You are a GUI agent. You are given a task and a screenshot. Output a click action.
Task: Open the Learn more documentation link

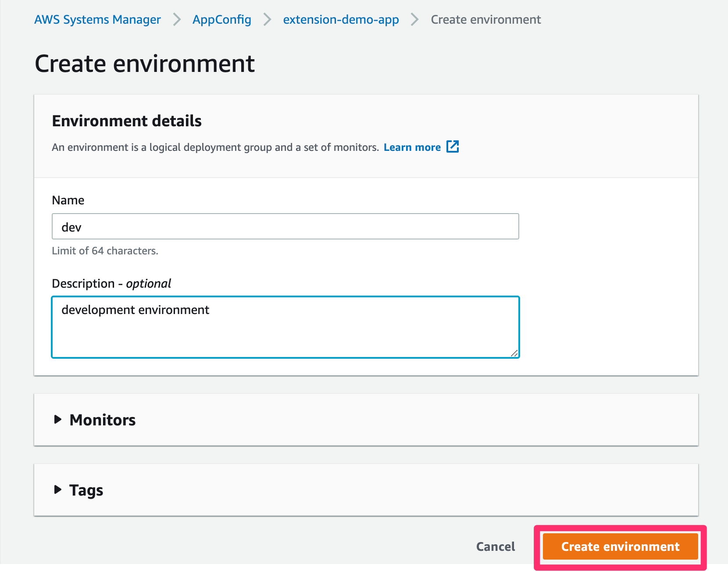[x=412, y=147]
